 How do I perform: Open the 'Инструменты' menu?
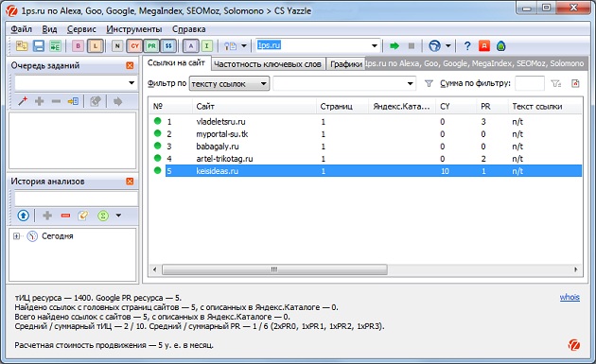(133, 29)
